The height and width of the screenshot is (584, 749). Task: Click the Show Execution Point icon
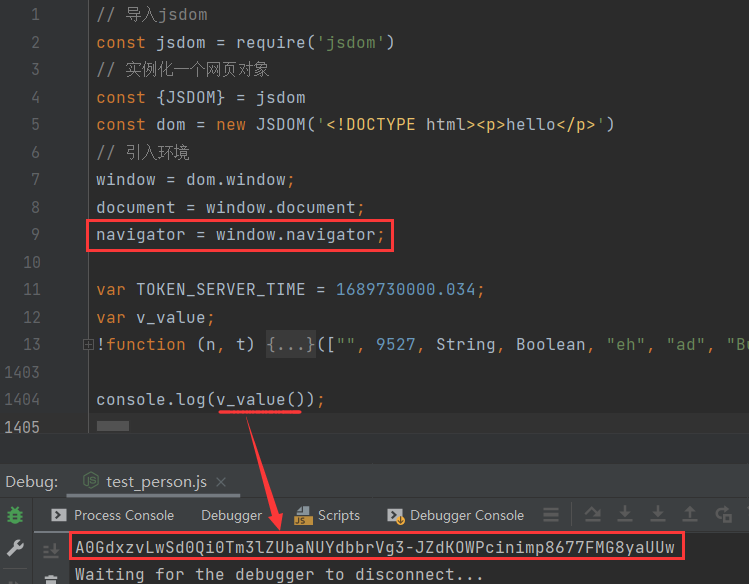click(x=551, y=515)
